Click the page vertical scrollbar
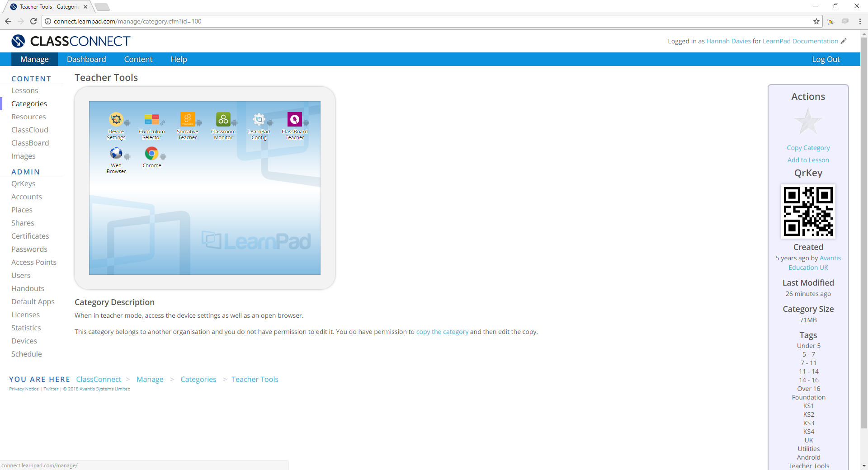Image resolution: width=868 pixels, height=470 pixels. tap(864, 233)
